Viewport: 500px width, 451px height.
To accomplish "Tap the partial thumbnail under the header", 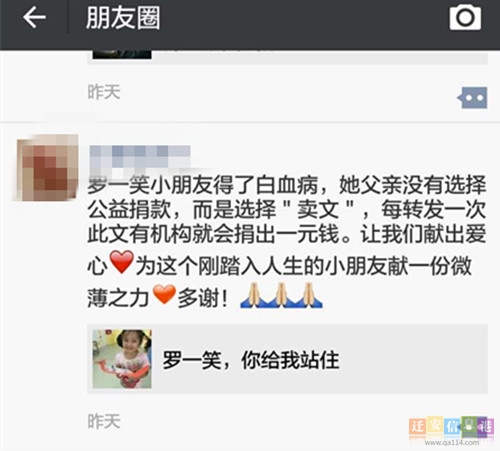I will click(x=122, y=55).
